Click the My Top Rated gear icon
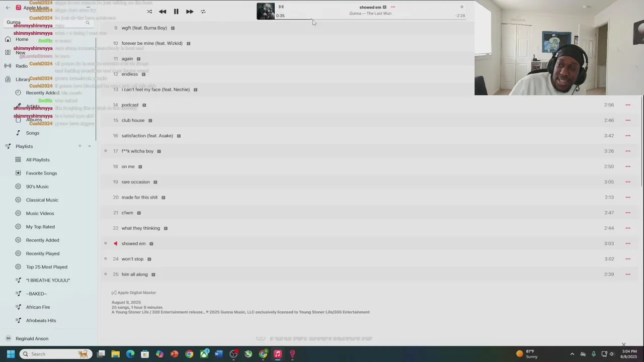The width and height of the screenshot is (644, 362). click(x=18, y=227)
